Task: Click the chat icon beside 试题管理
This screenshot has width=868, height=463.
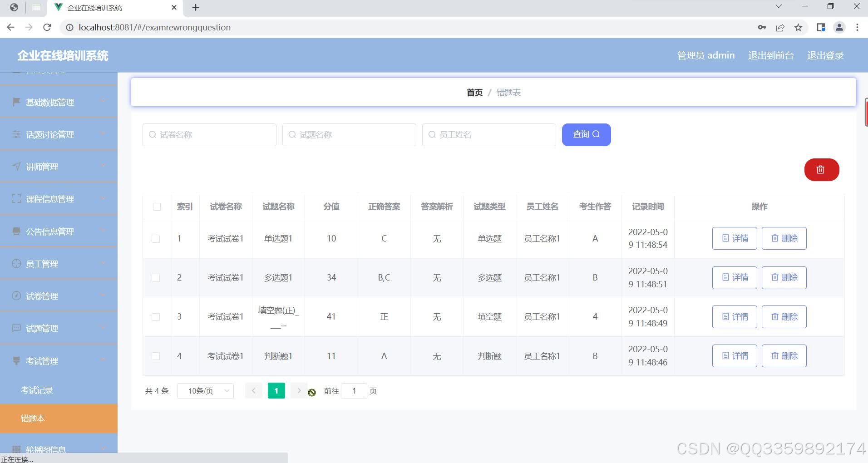Action: pyautogui.click(x=16, y=328)
